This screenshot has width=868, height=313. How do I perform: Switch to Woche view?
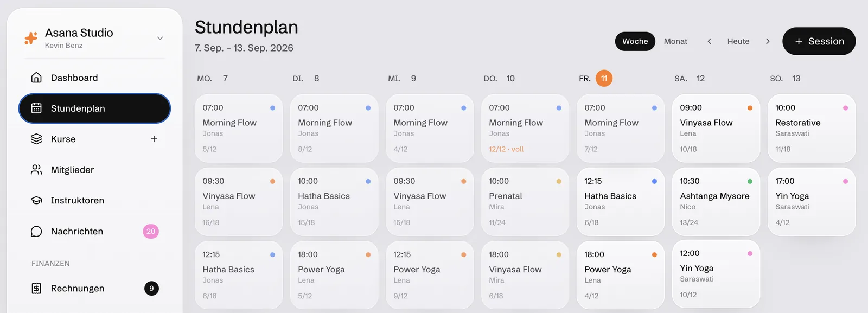(x=635, y=41)
